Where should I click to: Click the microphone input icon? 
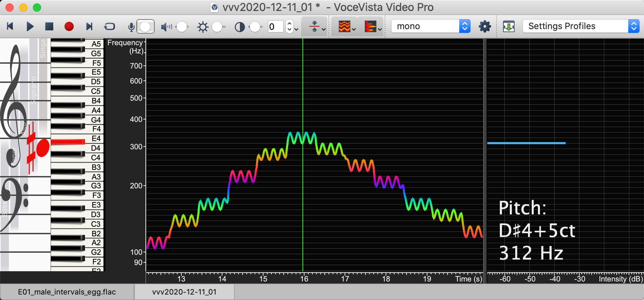pos(131,27)
